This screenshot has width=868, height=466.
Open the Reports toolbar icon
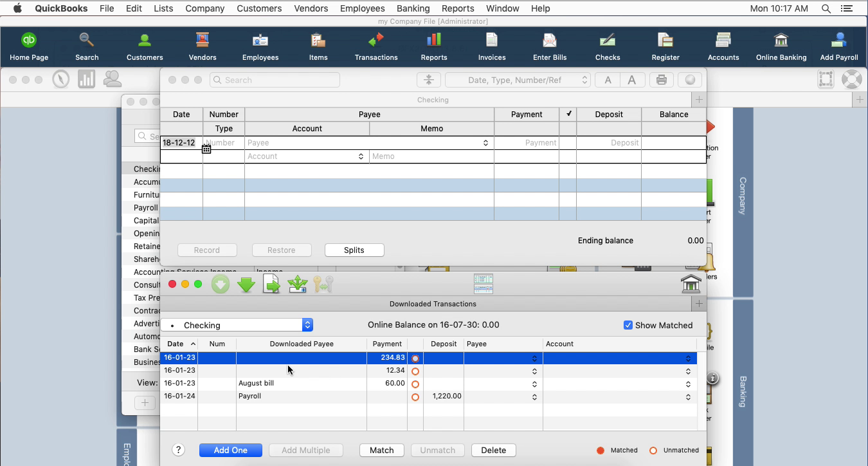coord(434,46)
